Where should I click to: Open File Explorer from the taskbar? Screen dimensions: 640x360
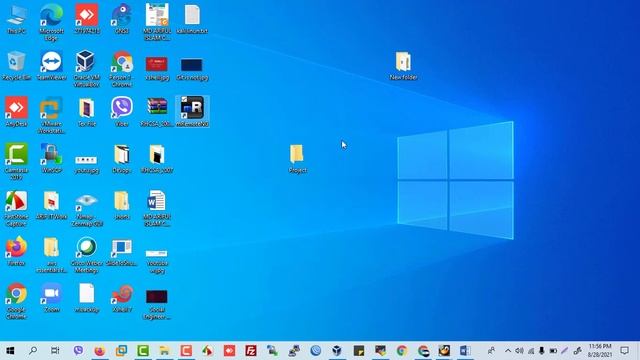point(164,351)
